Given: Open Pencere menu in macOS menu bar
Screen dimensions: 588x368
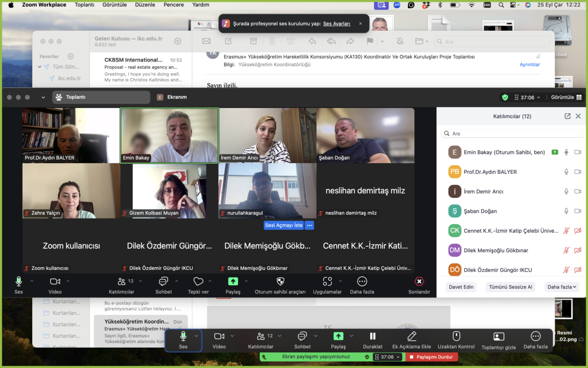Looking at the screenshot, I should pyautogui.click(x=175, y=5).
